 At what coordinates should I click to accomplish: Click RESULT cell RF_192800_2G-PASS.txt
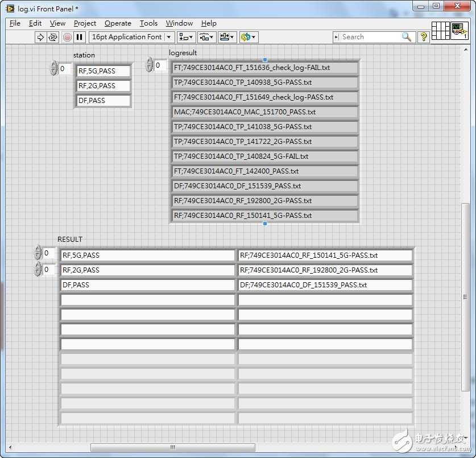(325, 270)
